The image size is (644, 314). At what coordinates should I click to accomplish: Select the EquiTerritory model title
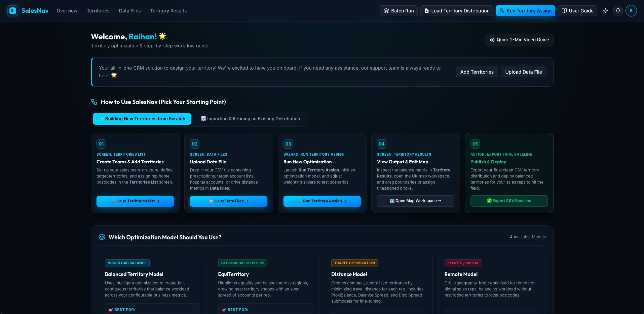[x=233, y=274]
